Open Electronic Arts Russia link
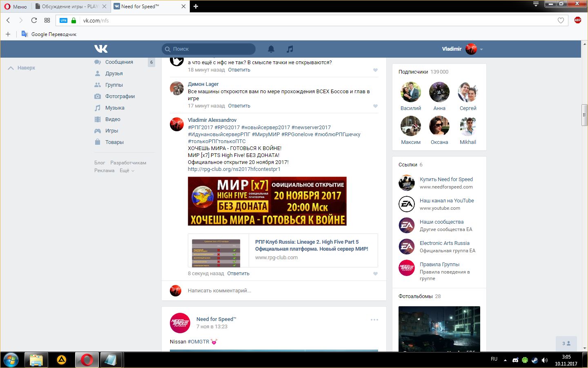The height and width of the screenshot is (368, 588). tap(445, 243)
